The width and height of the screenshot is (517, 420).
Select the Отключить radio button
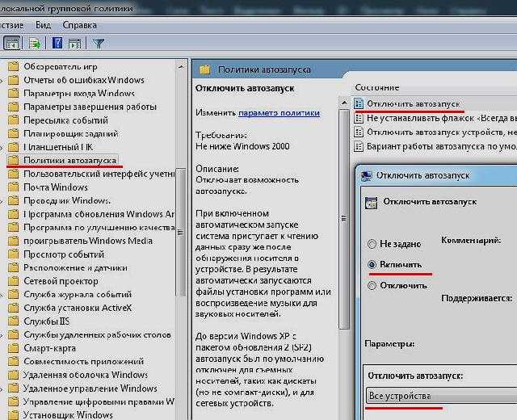click(x=372, y=285)
